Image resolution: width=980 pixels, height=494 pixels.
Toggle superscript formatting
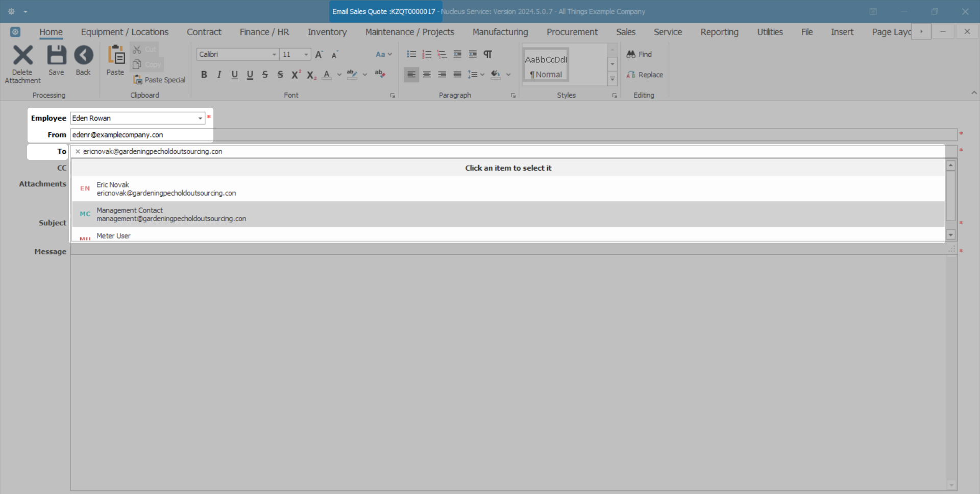pyautogui.click(x=296, y=75)
